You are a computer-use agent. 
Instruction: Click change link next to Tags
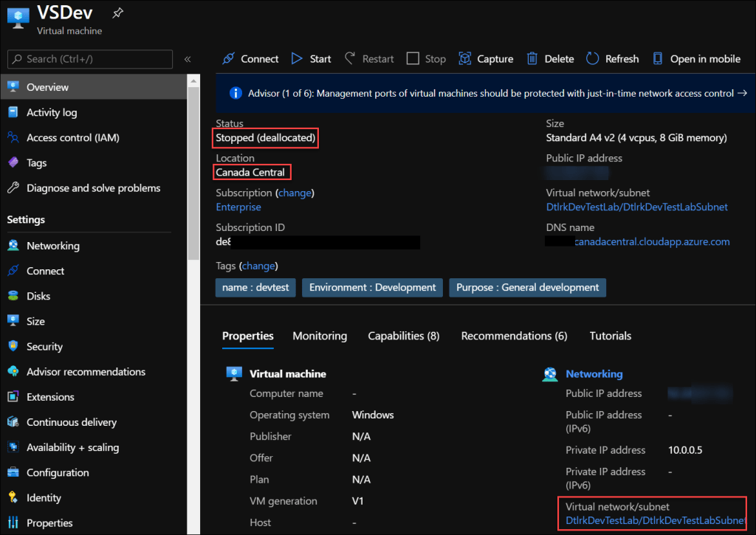(258, 266)
